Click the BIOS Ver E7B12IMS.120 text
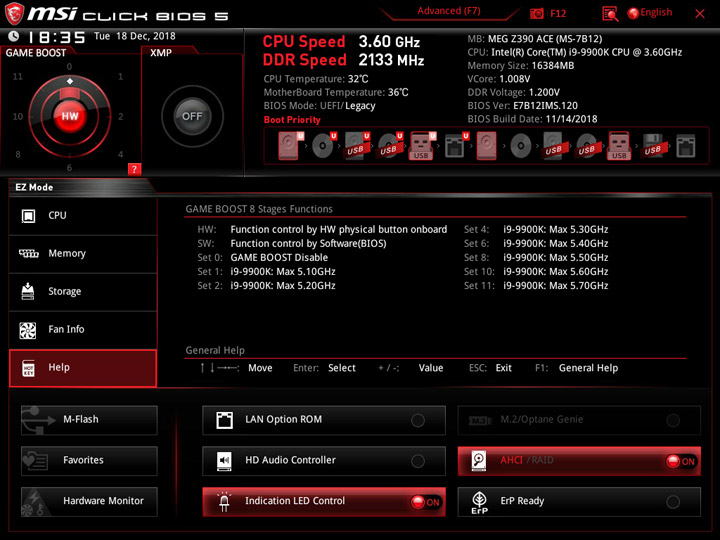The height and width of the screenshot is (540, 720). pos(523,106)
